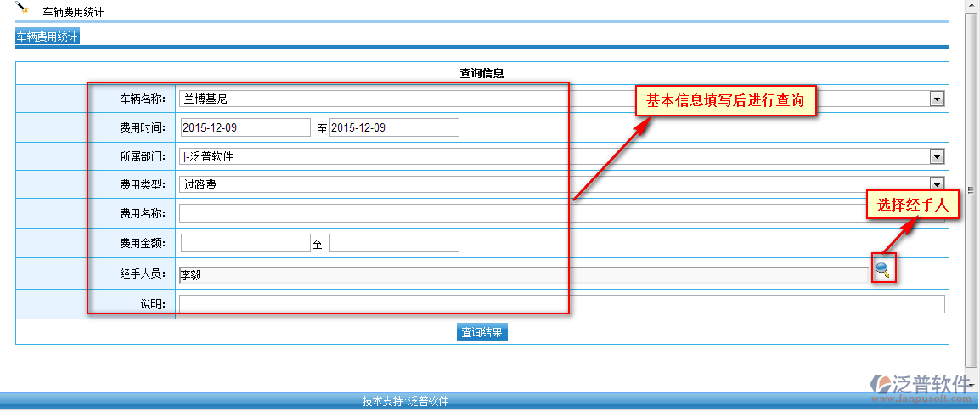The image size is (980, 412).
Task: Click the 查询结果 button
Action: [482, 332]
